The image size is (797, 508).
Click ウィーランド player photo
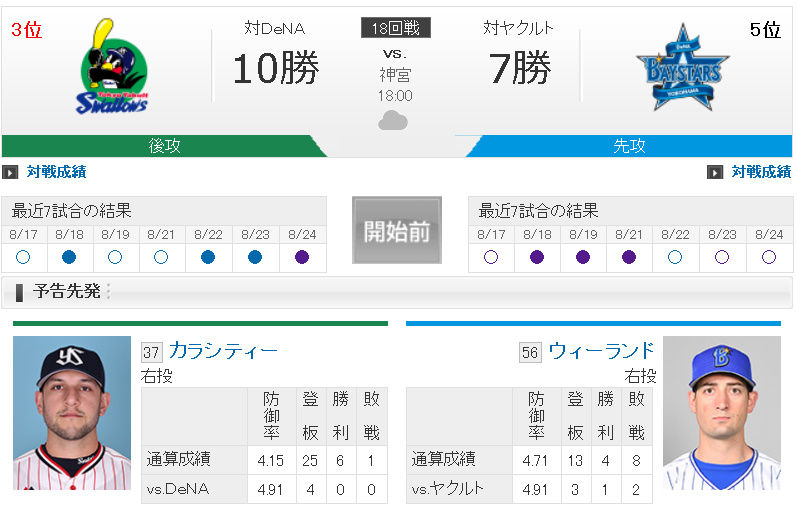(722, 413)
